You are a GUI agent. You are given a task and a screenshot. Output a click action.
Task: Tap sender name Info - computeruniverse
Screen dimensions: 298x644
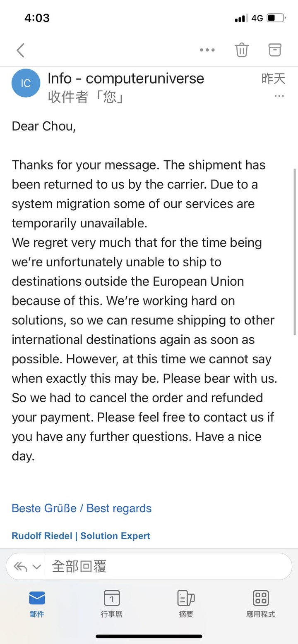[x=126, y=78]
